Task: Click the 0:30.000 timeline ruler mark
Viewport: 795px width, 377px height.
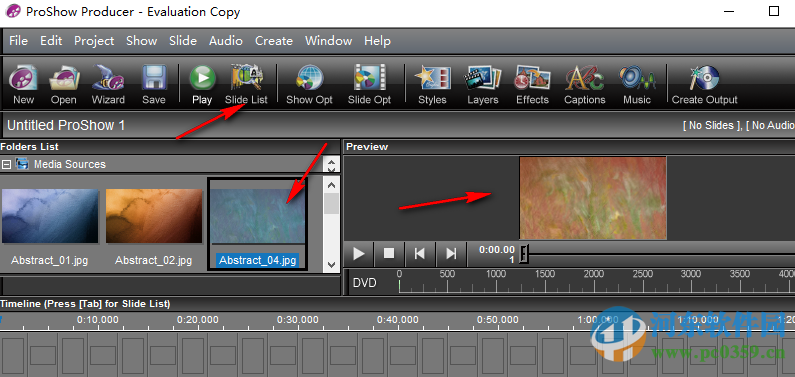Action: (298, 320)
